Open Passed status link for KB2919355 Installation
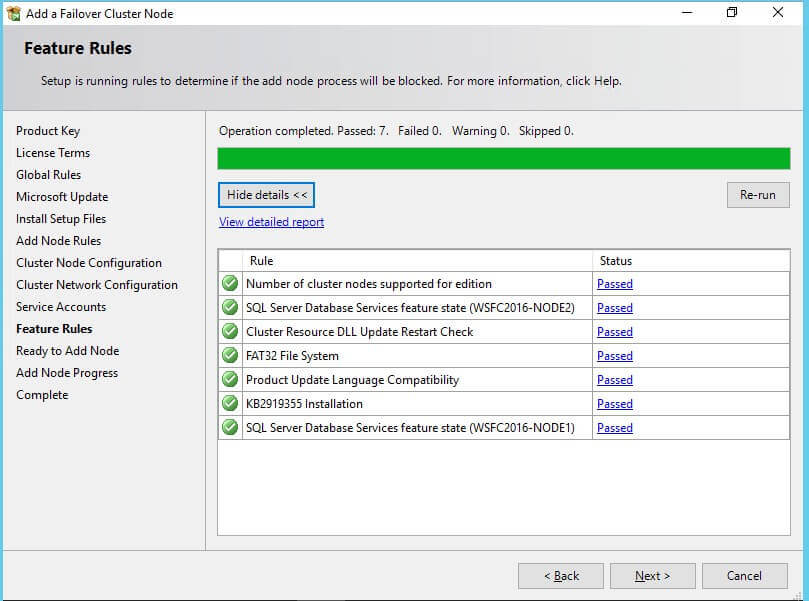The height and width of the screenshot is (601, 809). [614, 404]
